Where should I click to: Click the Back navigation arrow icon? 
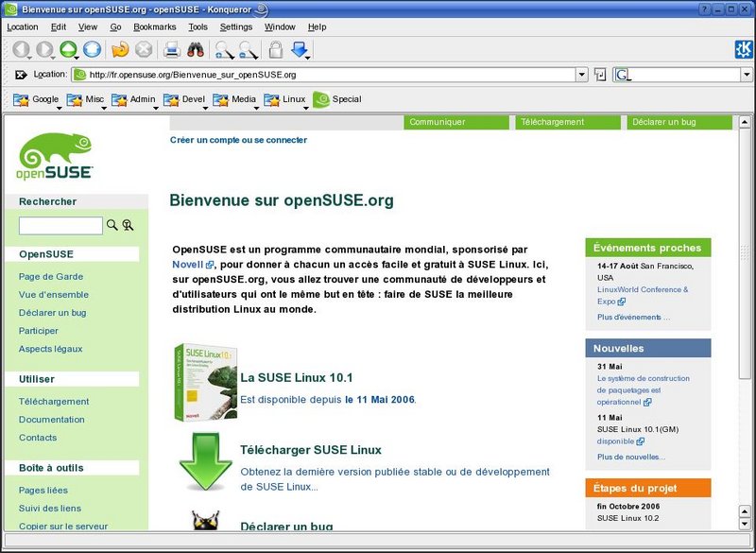point(21,49)
